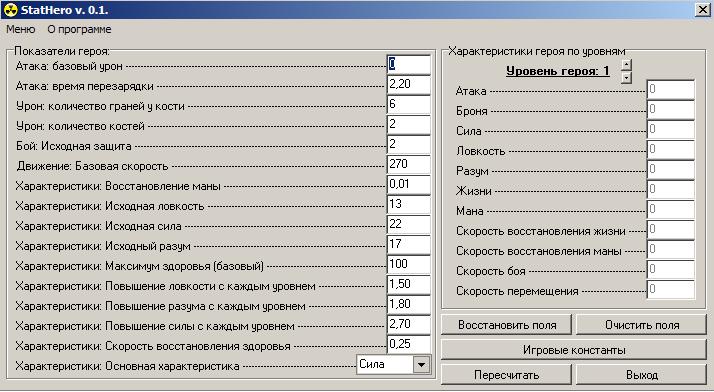714x392 pixels.
Task: Click the Исходный разум field
Action: pyautogui.click(x=408, y=245)
